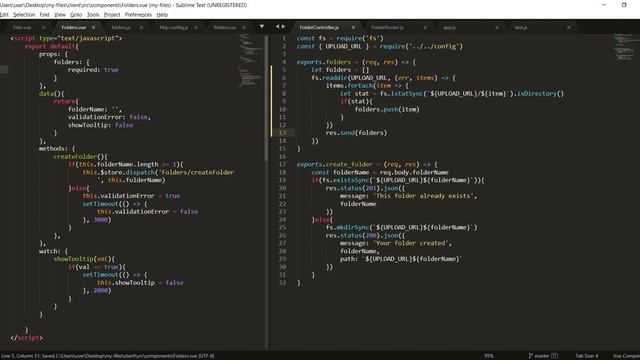Click line number 4 in the right gutter
The width and height of the screenshot is (640, 360).
(x=284, y=62)
